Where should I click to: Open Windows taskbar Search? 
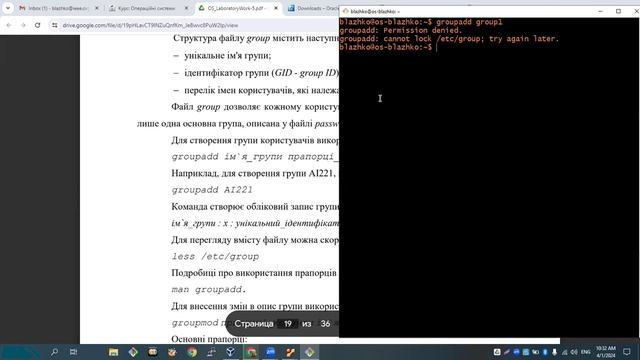[54, 352]
